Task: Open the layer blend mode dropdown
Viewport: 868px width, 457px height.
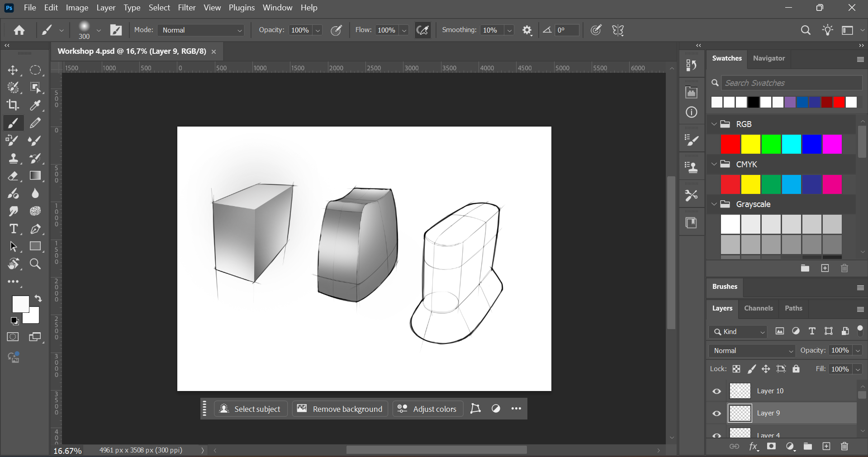Action: click(752, 351)
